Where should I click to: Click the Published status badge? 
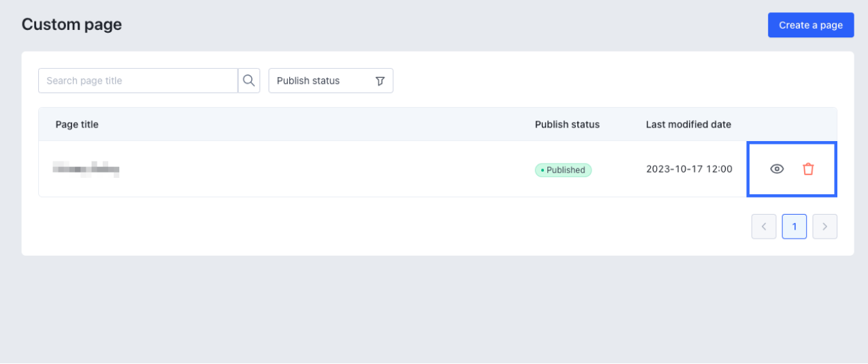tap(564, 170)
